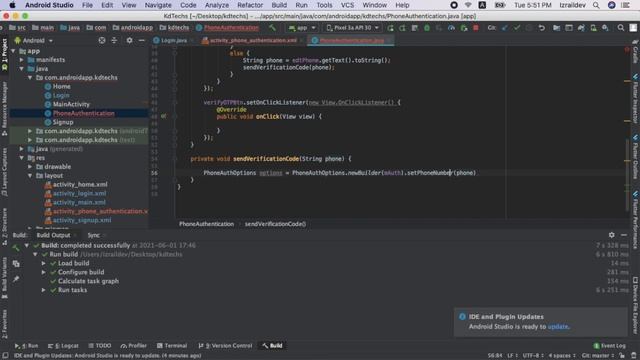Click the Git: master branch indicator

(x=598, y=356)
